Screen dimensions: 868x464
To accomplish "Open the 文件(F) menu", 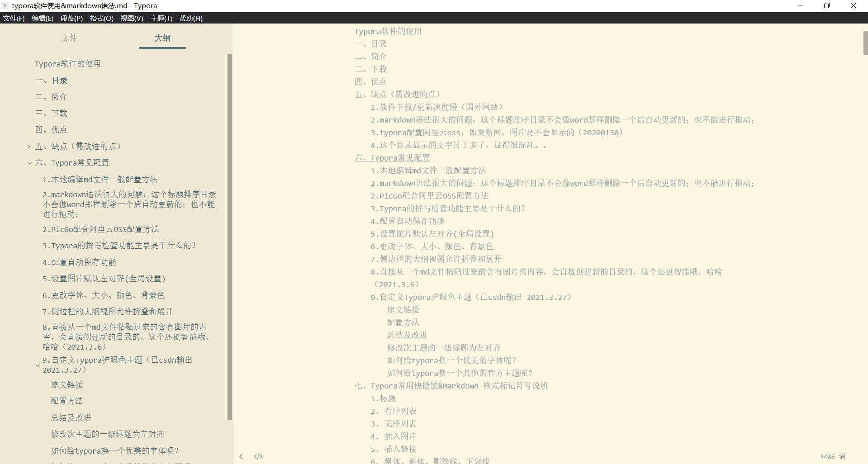I will (14, 18).
